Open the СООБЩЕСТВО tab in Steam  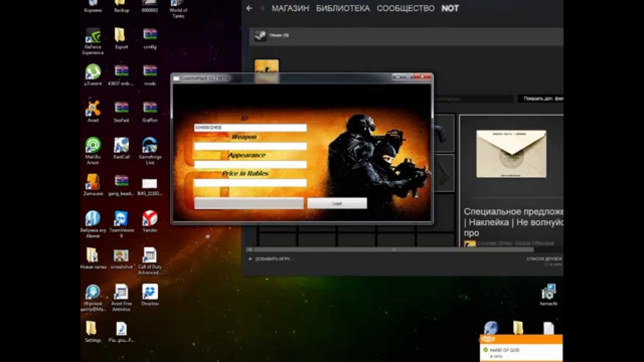point(406,9)
